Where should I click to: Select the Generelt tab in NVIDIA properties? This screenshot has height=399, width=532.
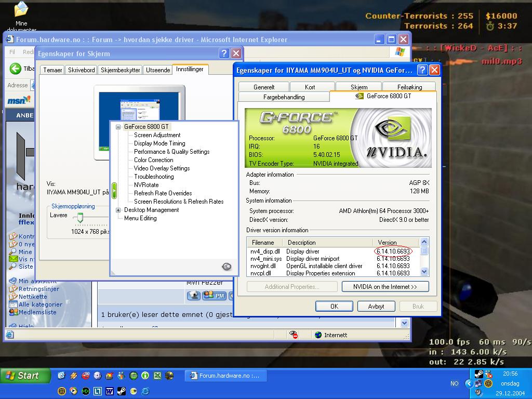[264, 87]
